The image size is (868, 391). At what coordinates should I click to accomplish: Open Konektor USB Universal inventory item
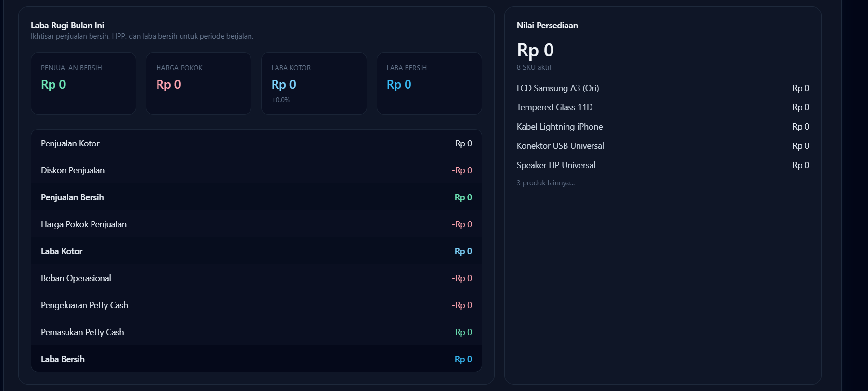560,146
